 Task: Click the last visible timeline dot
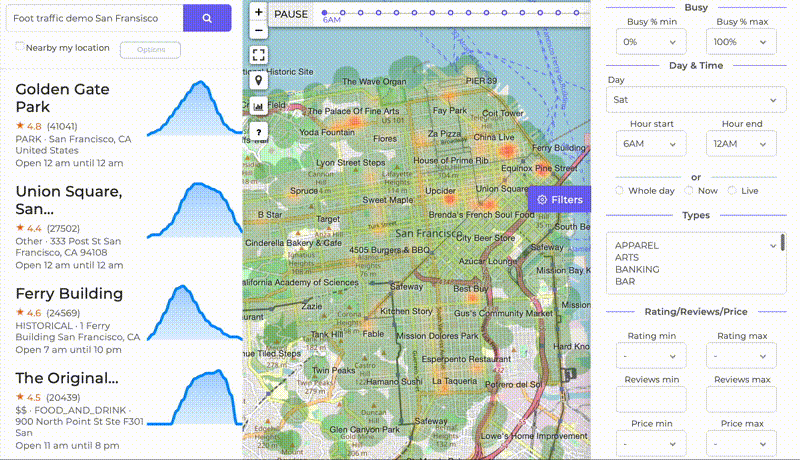point(576,12)
